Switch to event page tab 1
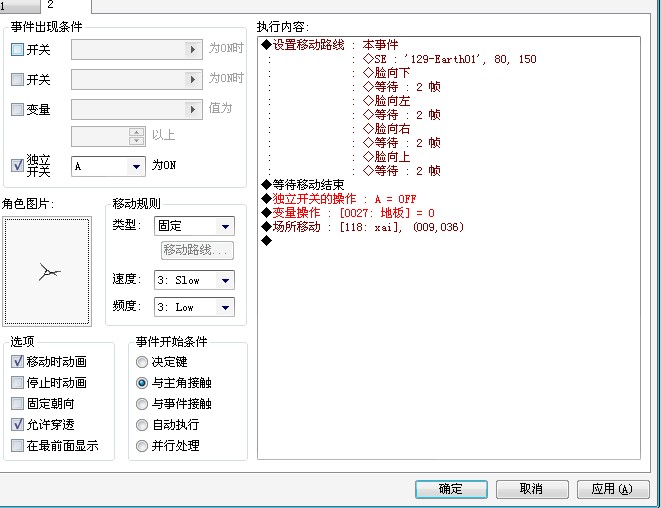 pos(19,6)
